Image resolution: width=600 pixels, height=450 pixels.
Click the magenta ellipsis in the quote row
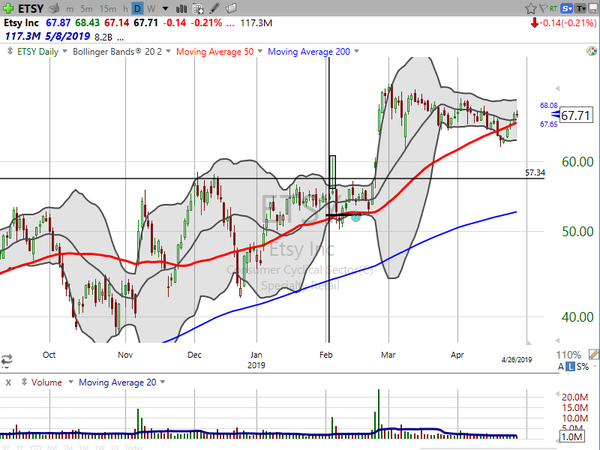(230, 23)
